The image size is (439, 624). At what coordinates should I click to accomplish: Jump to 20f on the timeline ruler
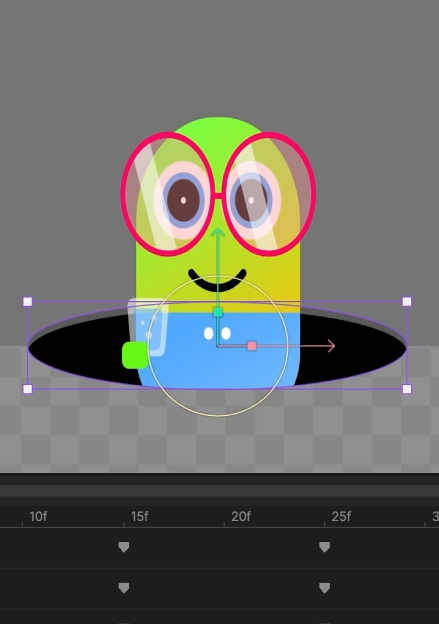point(241,517)
